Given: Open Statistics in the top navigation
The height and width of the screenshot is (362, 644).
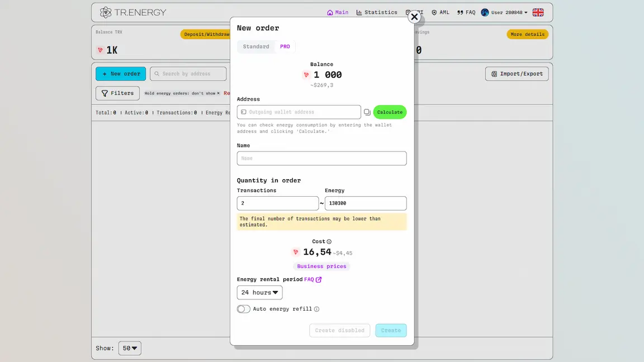Looking at the screenshot, I should pos(377,12).
